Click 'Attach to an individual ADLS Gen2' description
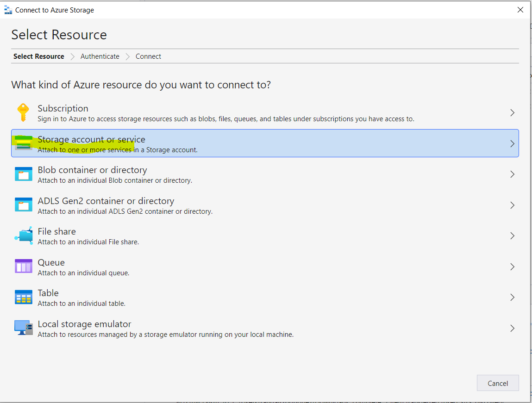 click(125, 211)
